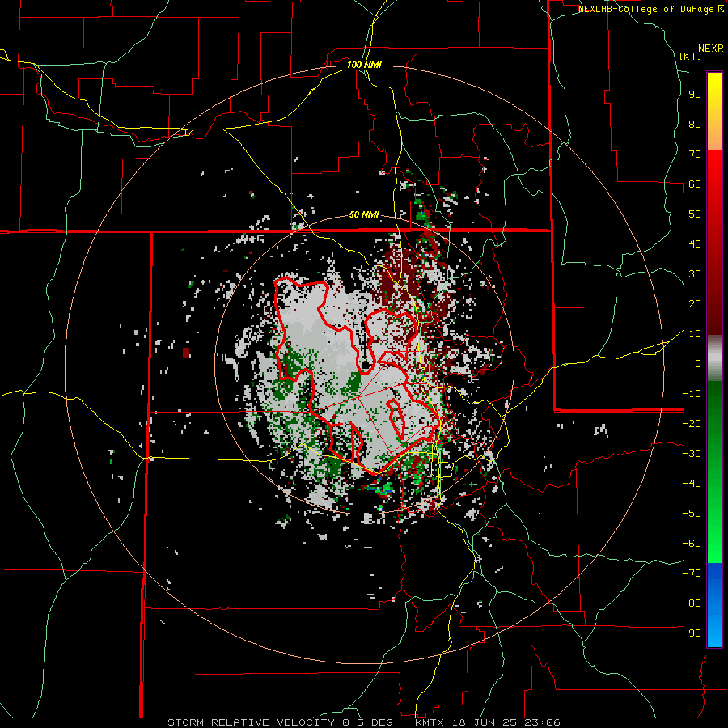Click the 40 value on velocity scale
728x728 pixels.
click(x=695, y=244)
